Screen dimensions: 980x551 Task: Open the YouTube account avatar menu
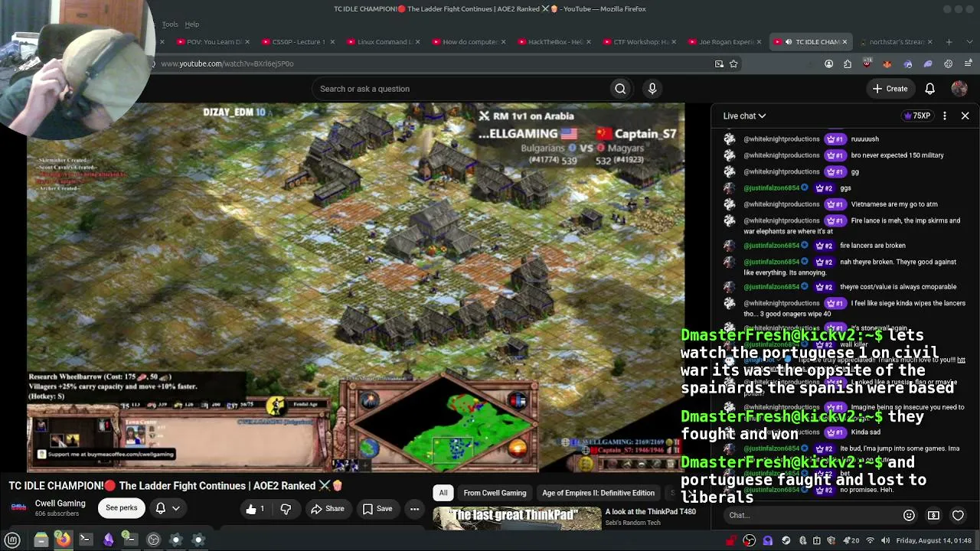(x=959, y=89)
